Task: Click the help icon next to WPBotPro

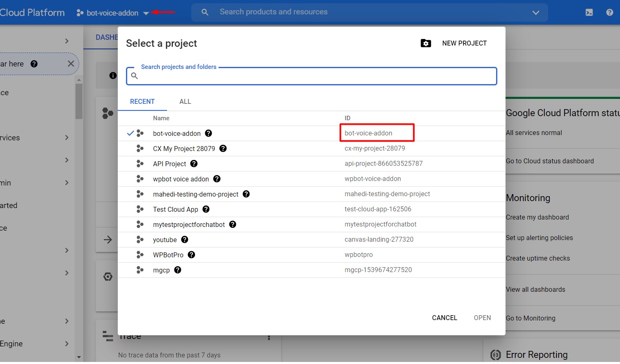Action: [x=191, y=255]
